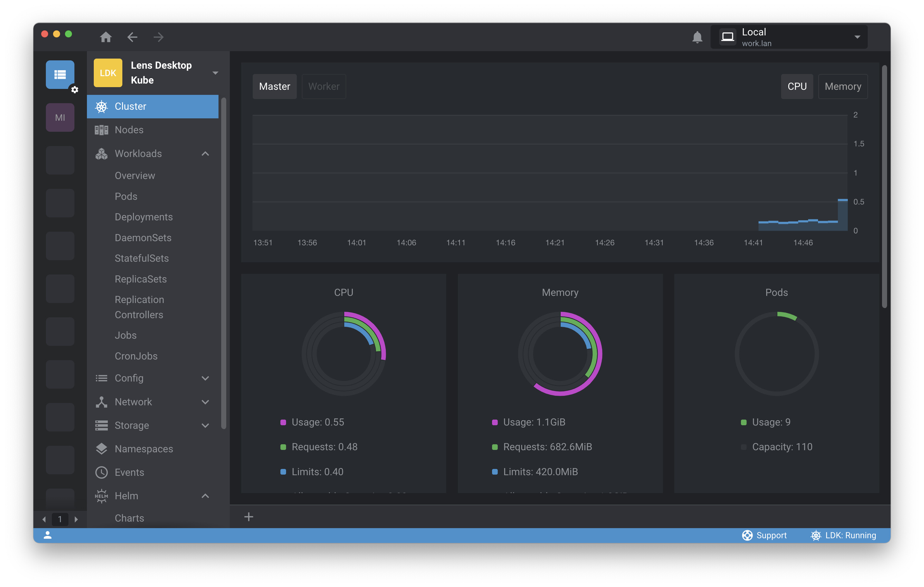Image resolution: width=924 pixels, height=587 pixels.
Task: Go back using the left arrow icon
Action: click(x=132, y=37)
